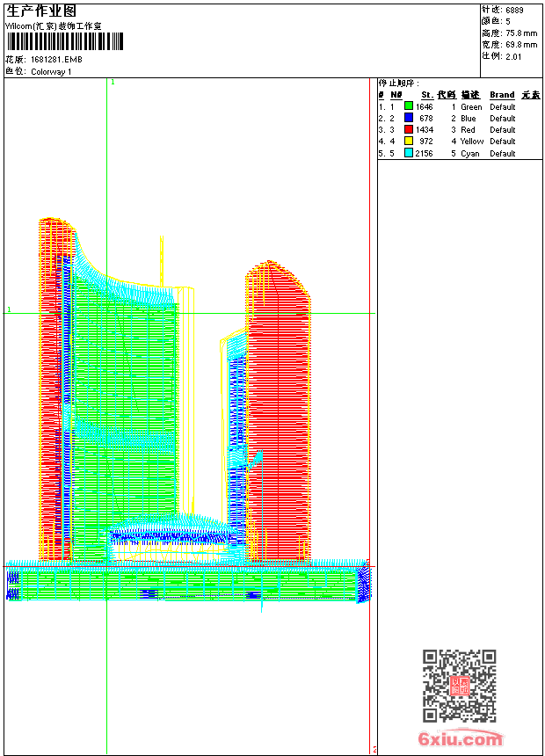Click the '描述' column header
This screenshot has height=756, width=545.
(x=470, y=95)
